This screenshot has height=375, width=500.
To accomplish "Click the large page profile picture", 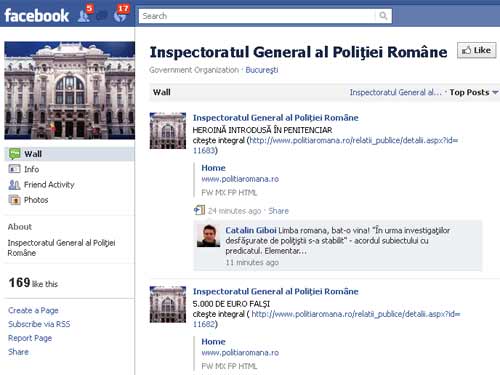I will pyautogui.click(x=70, y=90).
